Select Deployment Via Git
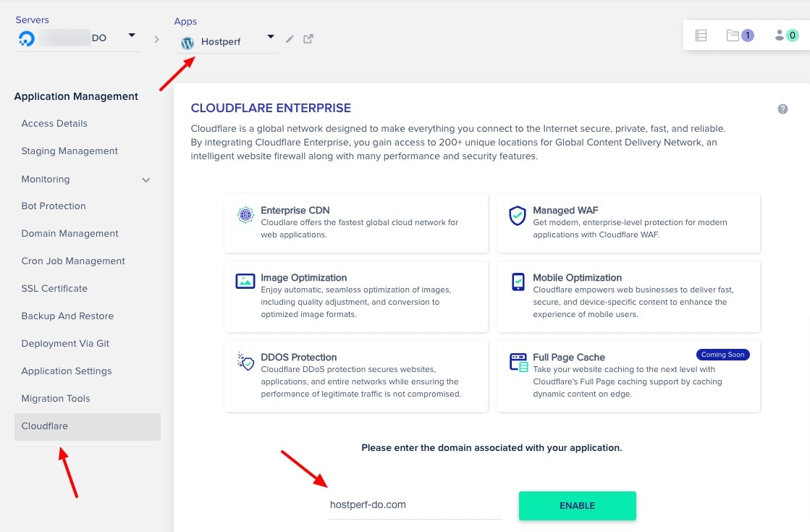 pyautogui.click(x=66, y=344)
